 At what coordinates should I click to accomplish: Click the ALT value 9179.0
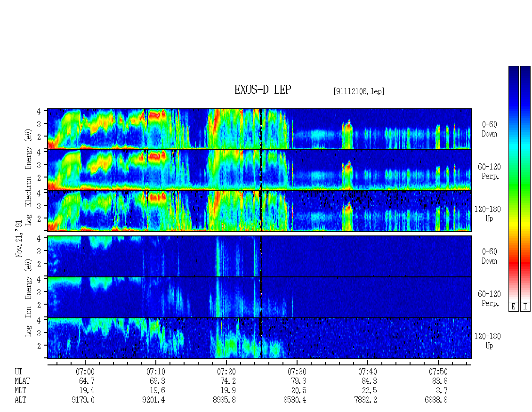pos(83,400)
